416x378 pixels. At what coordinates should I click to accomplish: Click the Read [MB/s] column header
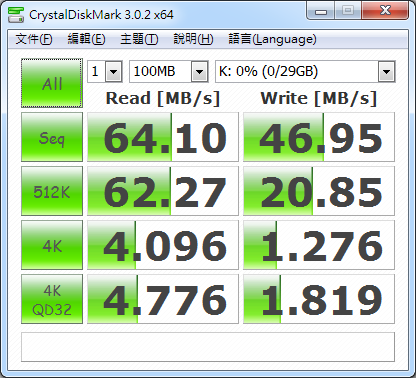(163, 98)
